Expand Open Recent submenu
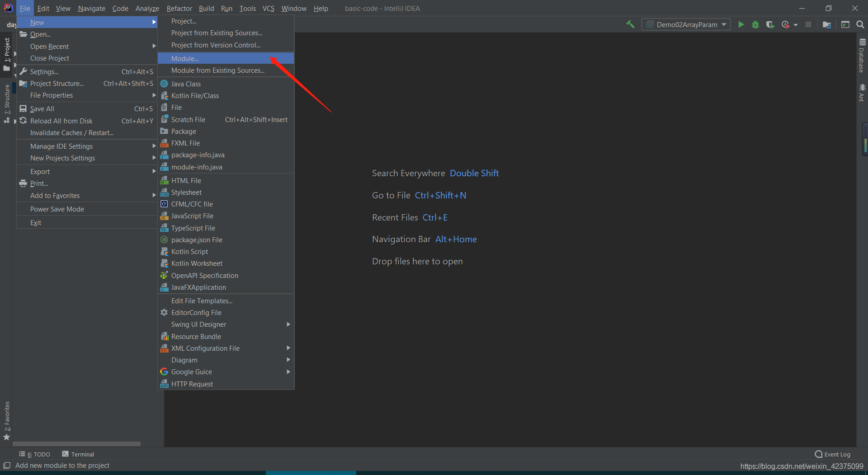Viewport: 868px width, 475px height. tap(87, 47)
